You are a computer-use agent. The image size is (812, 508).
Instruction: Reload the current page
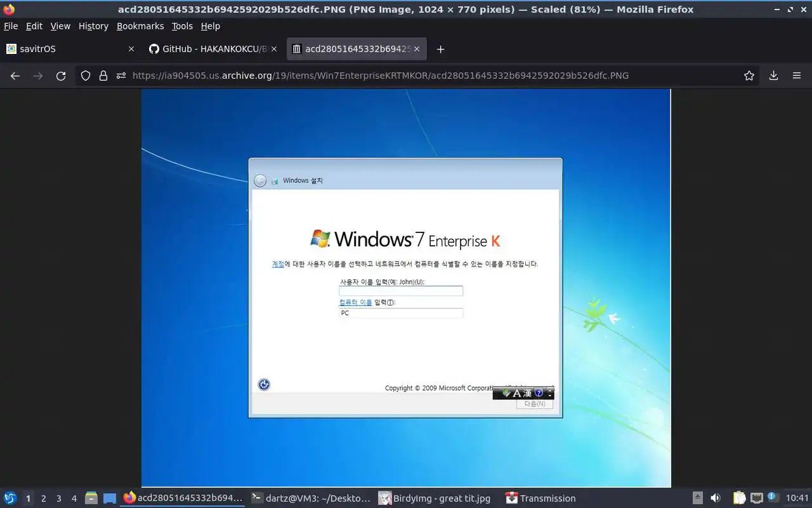pos(61,76)
